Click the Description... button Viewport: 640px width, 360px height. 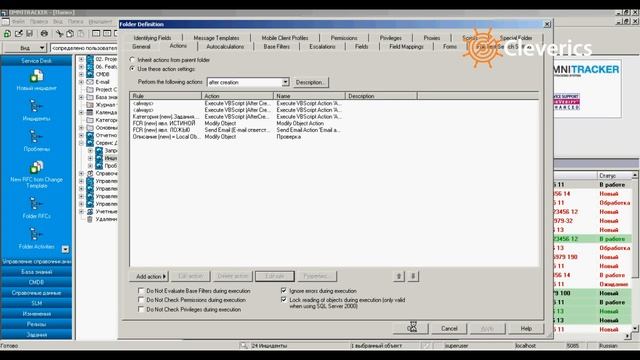310,82
